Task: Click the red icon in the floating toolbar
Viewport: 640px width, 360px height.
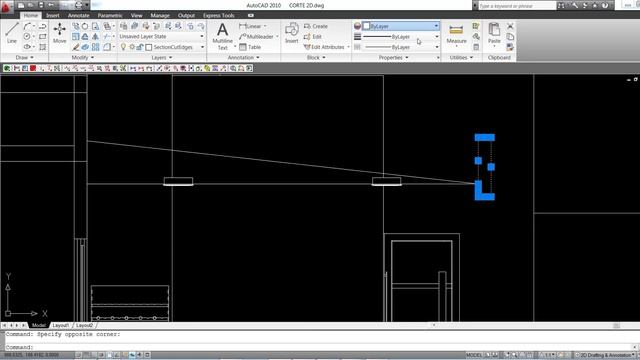Action: [x=33, y=68]
